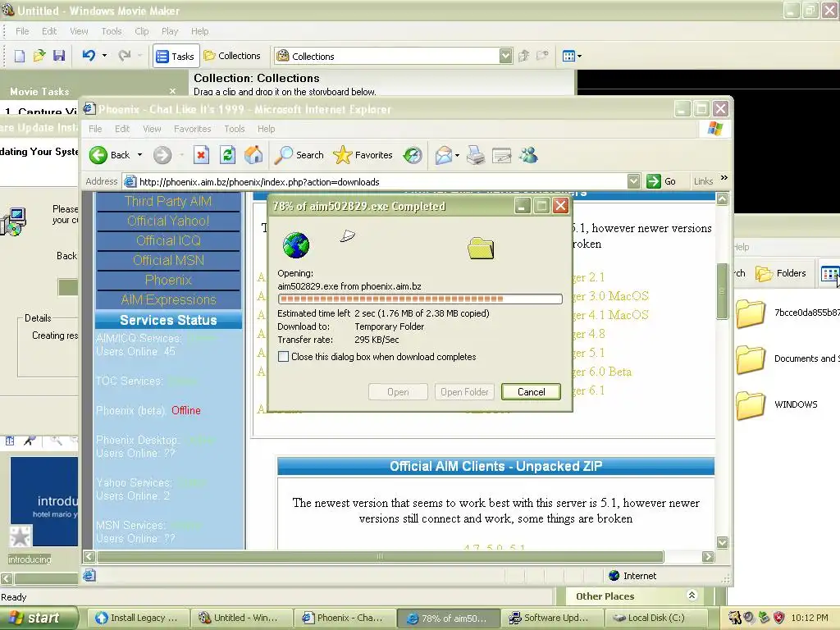Image resolution: width=840 pixels, height=630 pixels.
Task: Expand the address bar dropdown arrow
Action: (x=633, y=181)
